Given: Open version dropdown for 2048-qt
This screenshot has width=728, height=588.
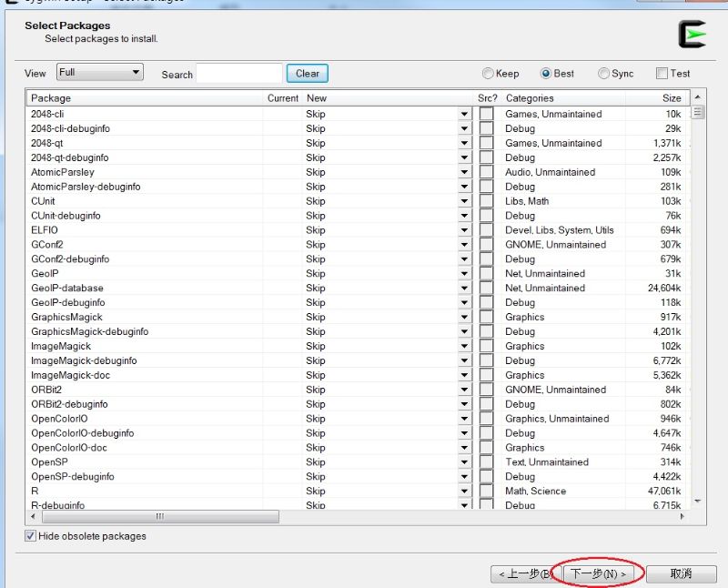Looking at the screenshot, I should pos(464,143).
